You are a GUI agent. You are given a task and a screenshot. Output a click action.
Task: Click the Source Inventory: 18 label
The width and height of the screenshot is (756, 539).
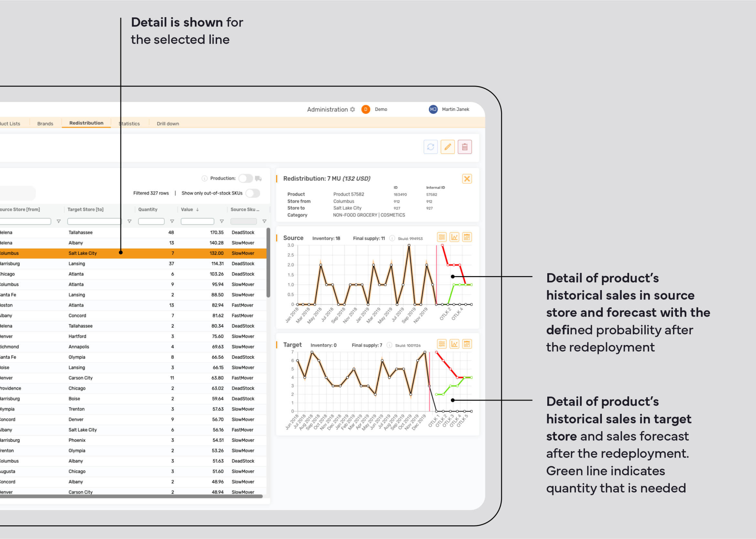point(326,238)
